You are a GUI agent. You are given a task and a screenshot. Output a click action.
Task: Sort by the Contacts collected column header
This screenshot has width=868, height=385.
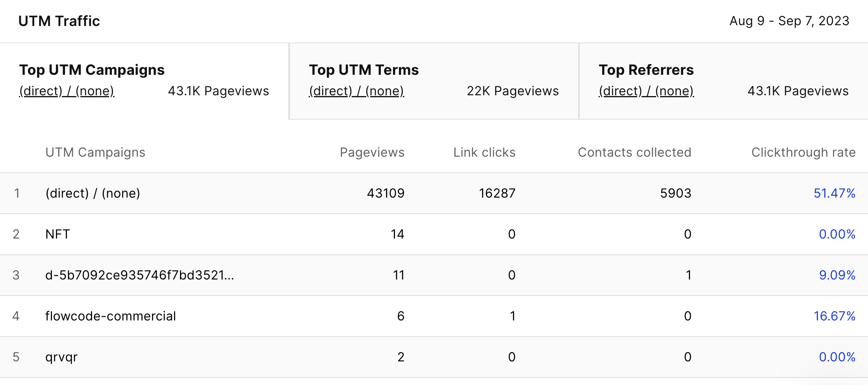634,152
